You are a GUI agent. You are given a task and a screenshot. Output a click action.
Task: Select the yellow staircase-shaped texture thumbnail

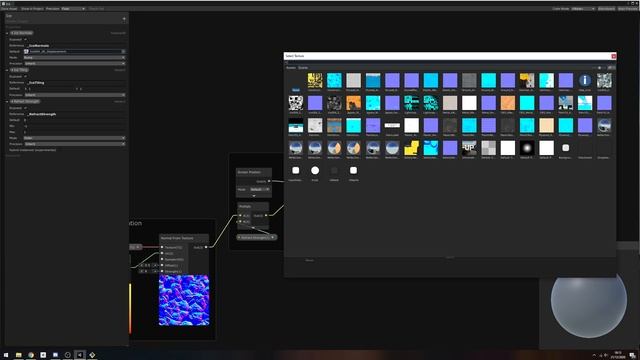(x=411, y=148)
